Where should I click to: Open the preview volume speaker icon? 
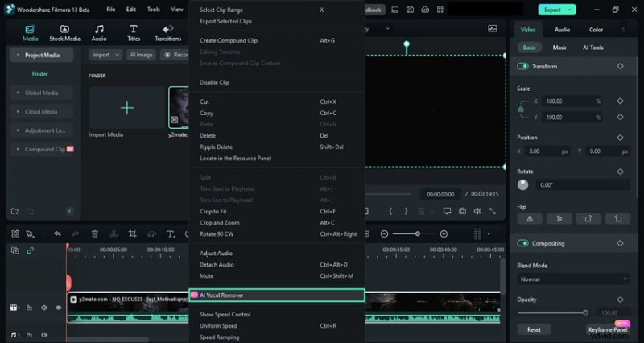pos(477,211)
